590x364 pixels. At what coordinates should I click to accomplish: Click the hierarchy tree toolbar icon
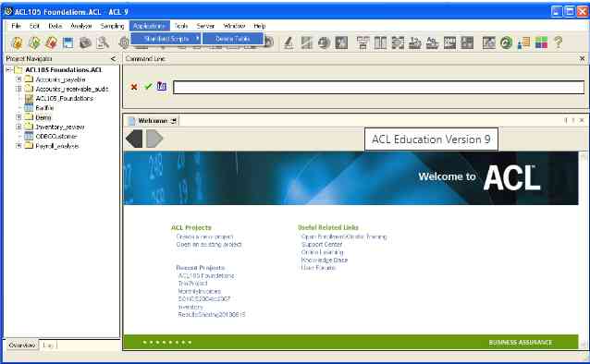[x=363, y=42]
